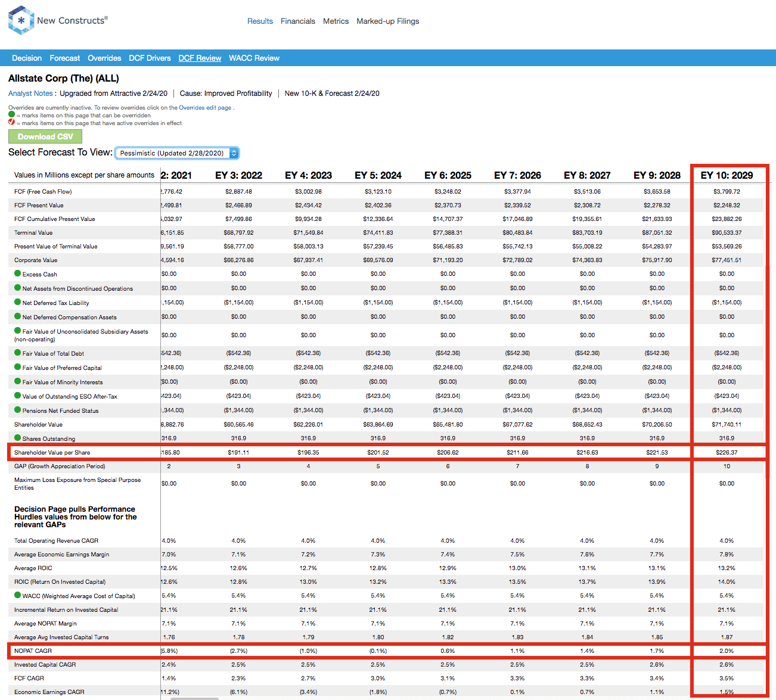Open the Results menu item
Viewport: 776px width, 700px height.
point(260,21)
